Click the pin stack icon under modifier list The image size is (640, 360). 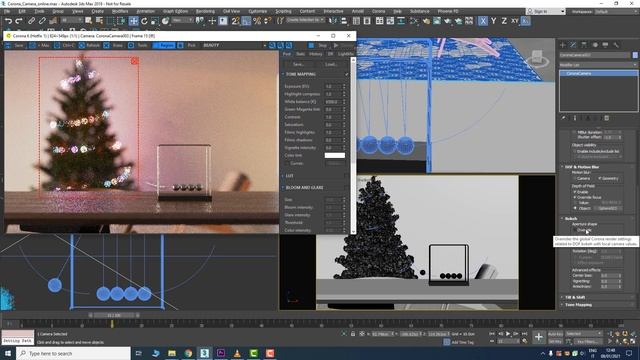point(564,118)
